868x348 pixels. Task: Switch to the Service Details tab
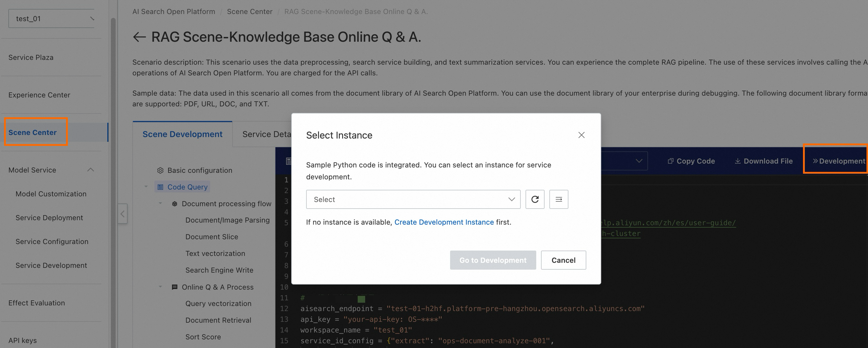pyautogui.click(x=266, y=134)
